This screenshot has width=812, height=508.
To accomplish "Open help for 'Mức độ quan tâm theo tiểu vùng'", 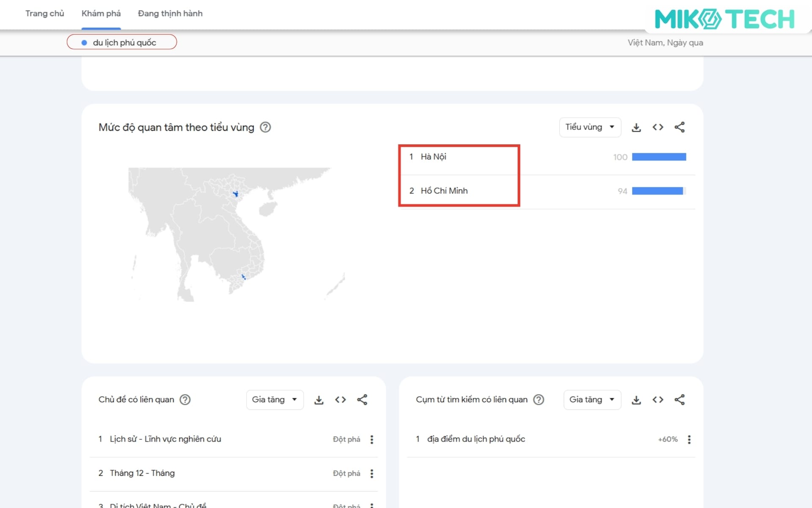I will pyautogui.click(x=265, y=127).
